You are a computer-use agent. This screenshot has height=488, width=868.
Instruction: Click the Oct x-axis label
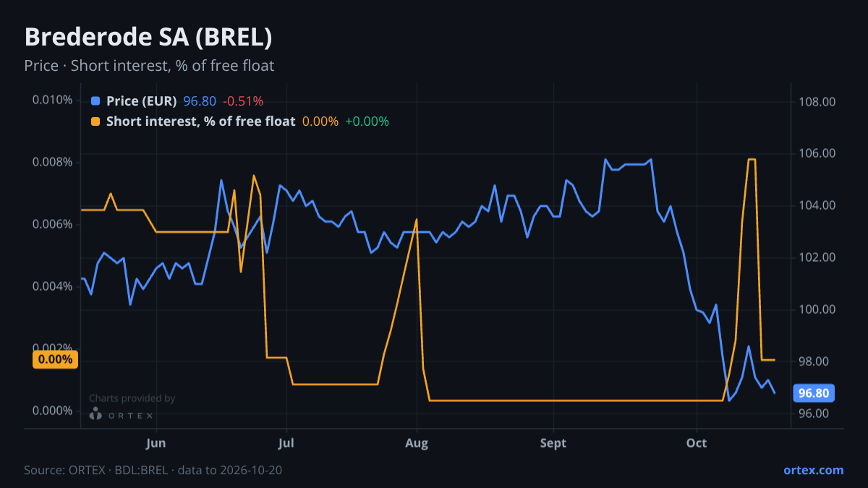tap(697, 442)
